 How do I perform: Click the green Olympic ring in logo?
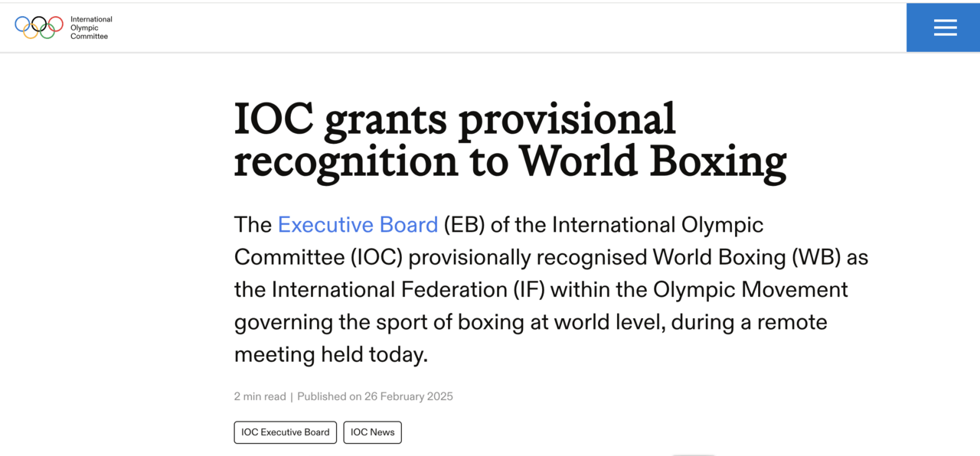click(x=47, y=31)
